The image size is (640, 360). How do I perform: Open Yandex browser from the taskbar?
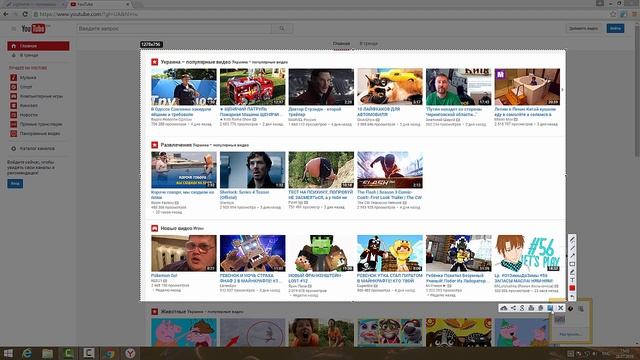tap(130, 353)
